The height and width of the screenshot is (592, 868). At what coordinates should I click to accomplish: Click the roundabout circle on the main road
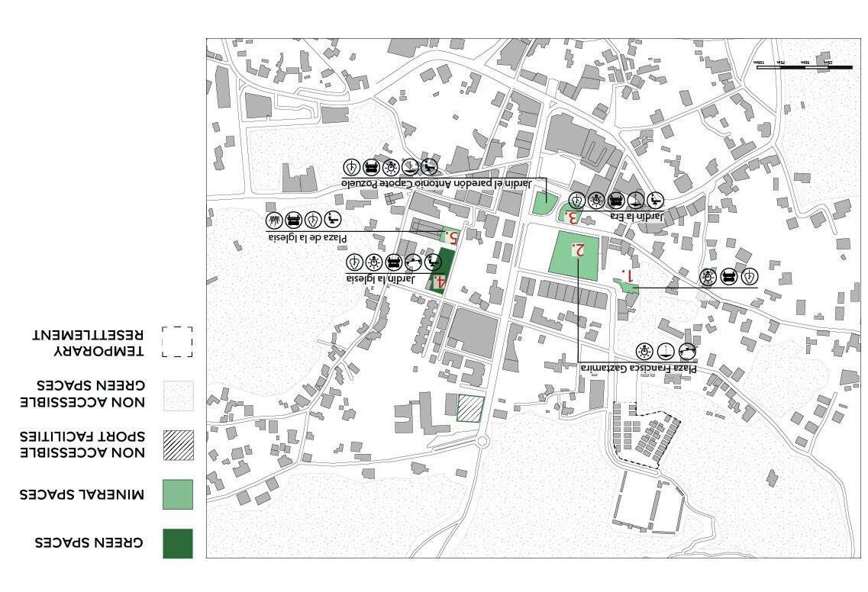(x=482, y=441)
